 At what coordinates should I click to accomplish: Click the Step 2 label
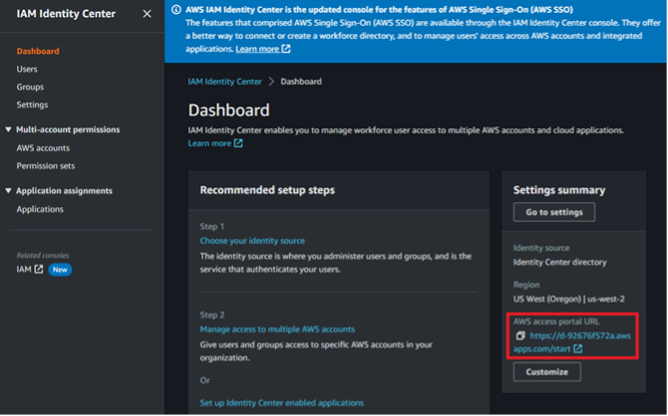click(x=212, y=315)
